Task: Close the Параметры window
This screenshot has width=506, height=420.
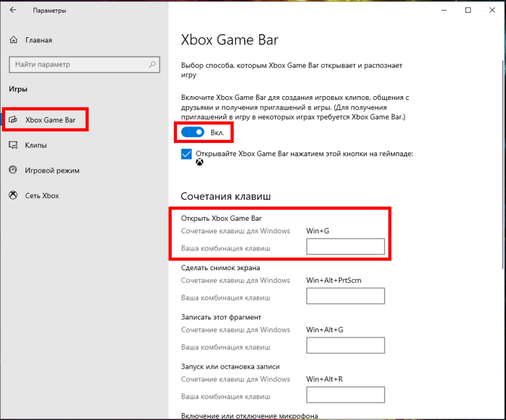Action: coord(492,10)
